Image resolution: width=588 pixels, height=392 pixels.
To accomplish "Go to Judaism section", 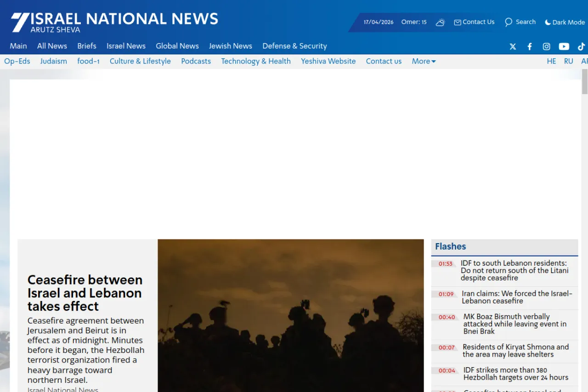I will click(53, 61).
